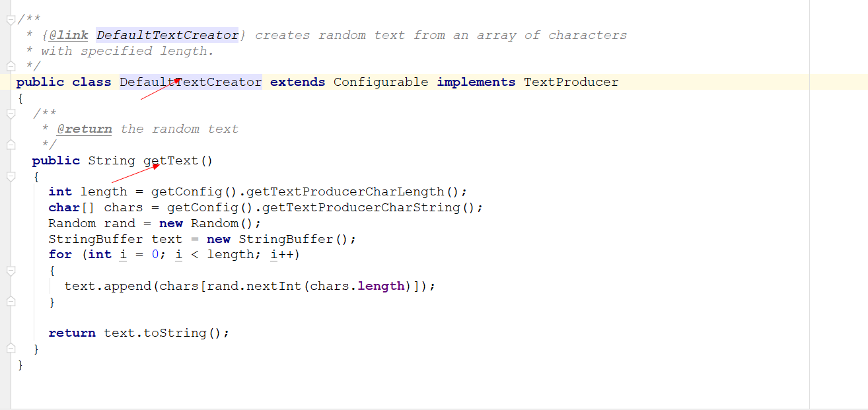Click the for loop closing brace fold marker

[x=11, y=302]
